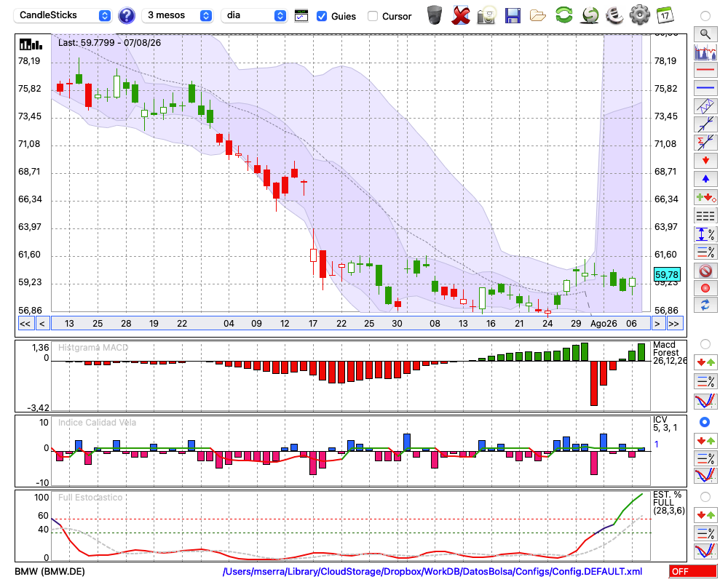This screenshot has height=582, width=728.
Task: Select the red horizontal line drawing tool
Action: click(x=705, y=70)
